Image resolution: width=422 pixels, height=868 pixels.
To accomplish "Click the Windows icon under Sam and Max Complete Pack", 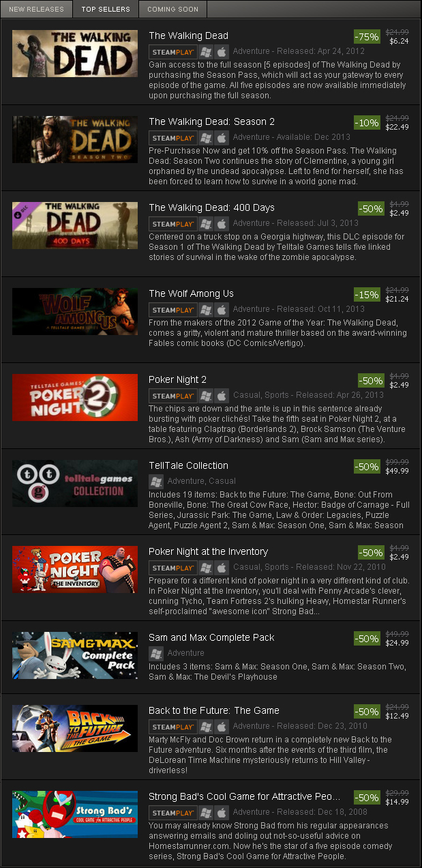I will pyautogui.click(x=156, y=654).
